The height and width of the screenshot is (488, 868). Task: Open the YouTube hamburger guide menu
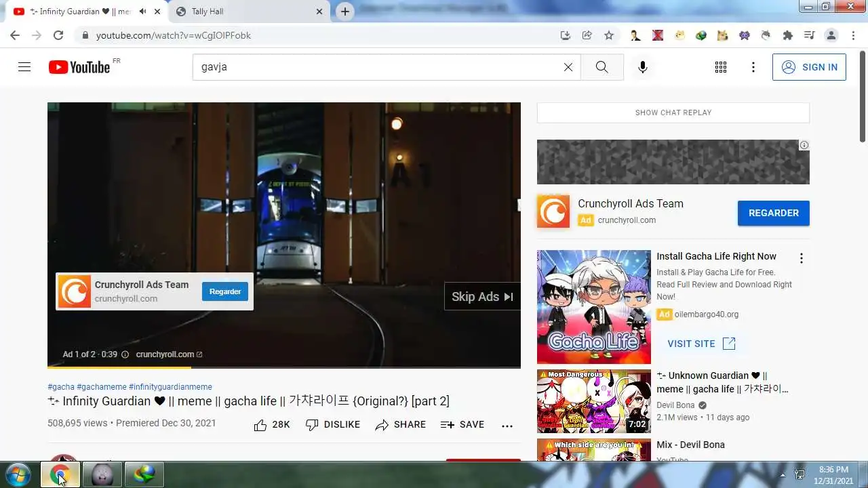click(24, 67)
